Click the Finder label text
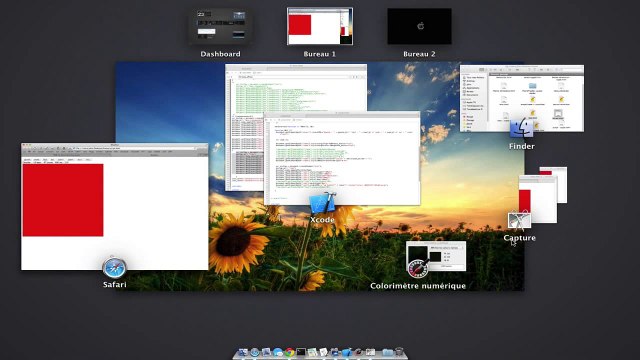 522,146
